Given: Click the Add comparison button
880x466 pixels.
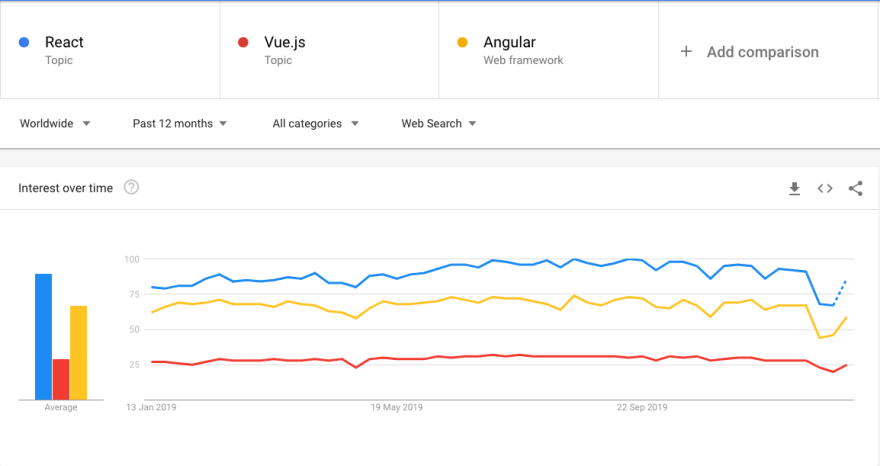Looking at the screenshot, I should (762, 52).
